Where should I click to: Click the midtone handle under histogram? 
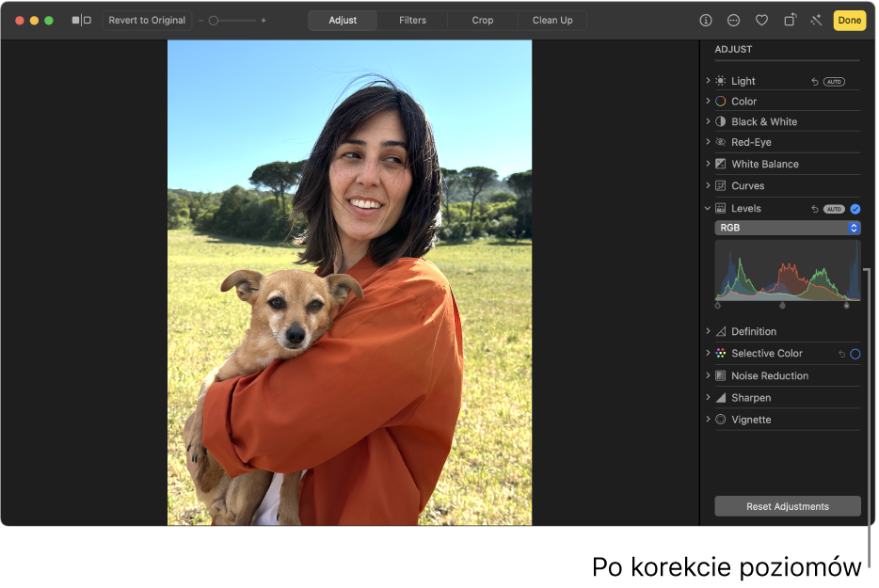click(x=782, y=305)
